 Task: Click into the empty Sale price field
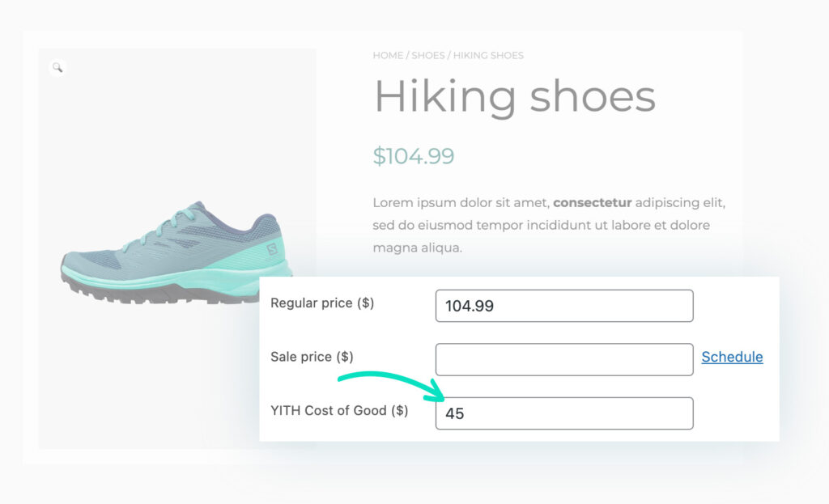click(564, 360)
